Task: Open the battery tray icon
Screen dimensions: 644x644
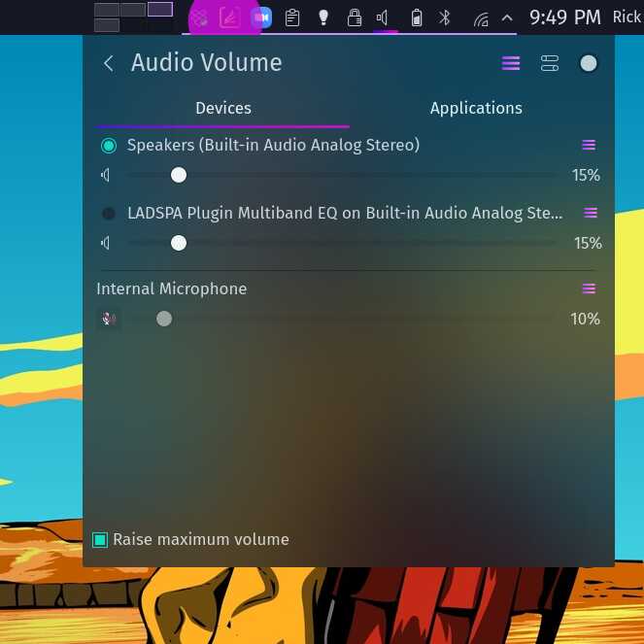Action: click(x=417, y=18)
